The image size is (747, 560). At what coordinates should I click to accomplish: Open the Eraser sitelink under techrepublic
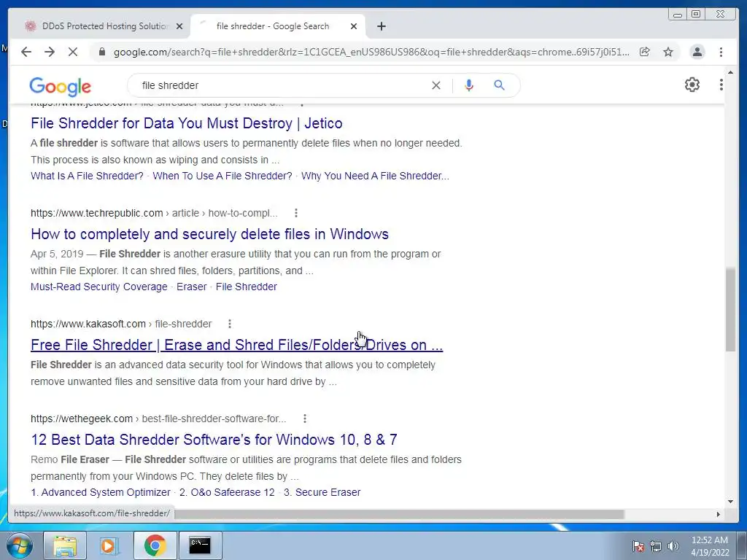(192, 287)
